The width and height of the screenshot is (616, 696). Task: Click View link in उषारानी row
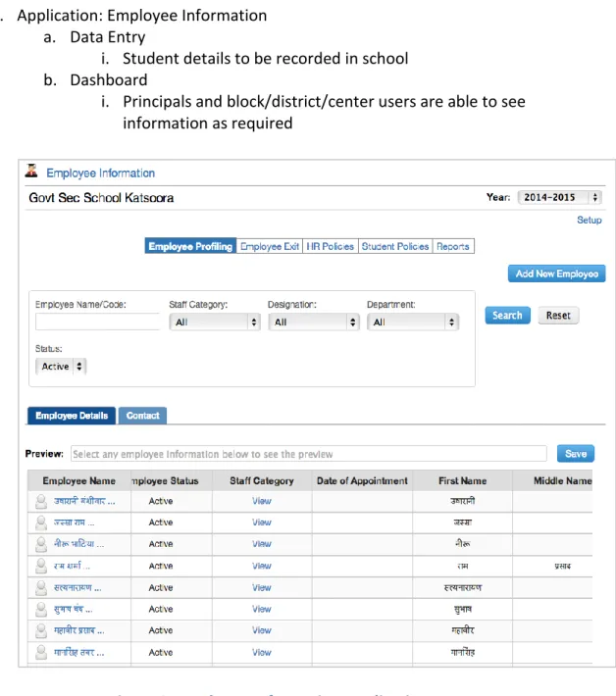pyautogui.click(x=262, y=501)
